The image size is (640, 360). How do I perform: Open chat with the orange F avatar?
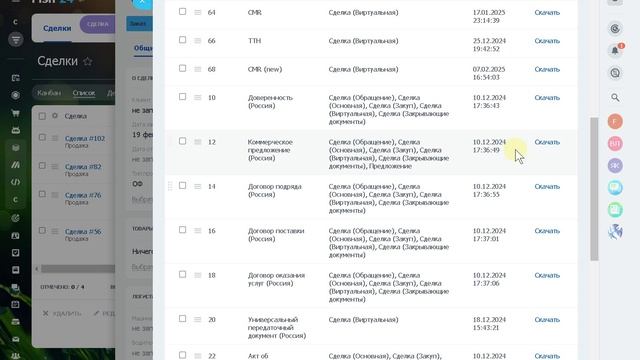615,121
